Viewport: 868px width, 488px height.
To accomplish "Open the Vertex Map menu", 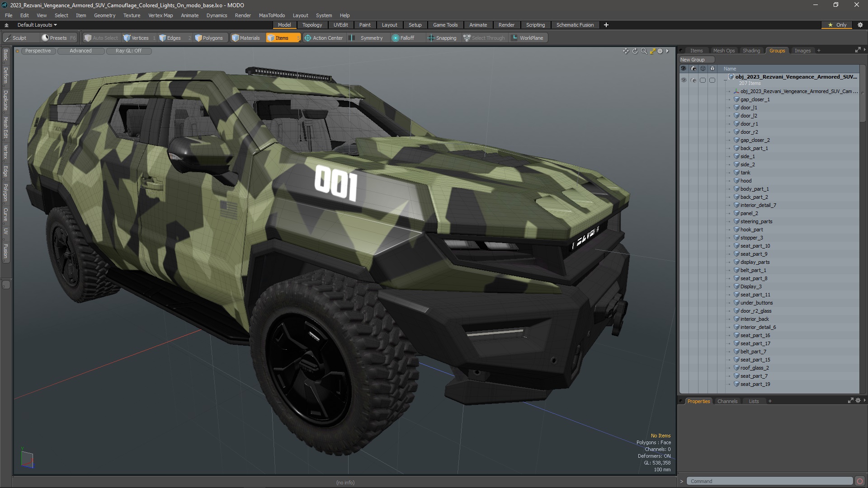I will coord(160,15).
